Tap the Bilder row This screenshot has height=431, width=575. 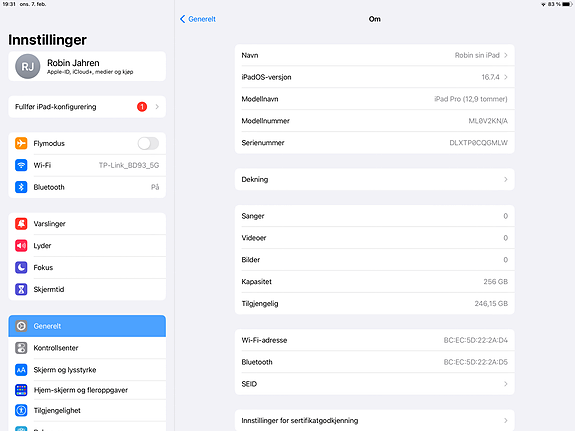point(374,260)
